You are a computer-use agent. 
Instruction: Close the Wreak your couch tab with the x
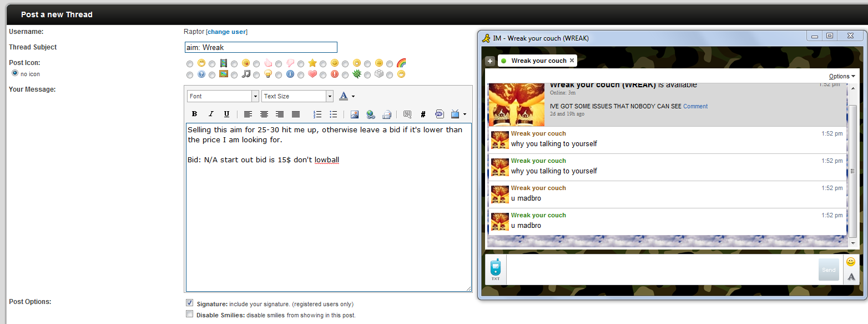572,61
